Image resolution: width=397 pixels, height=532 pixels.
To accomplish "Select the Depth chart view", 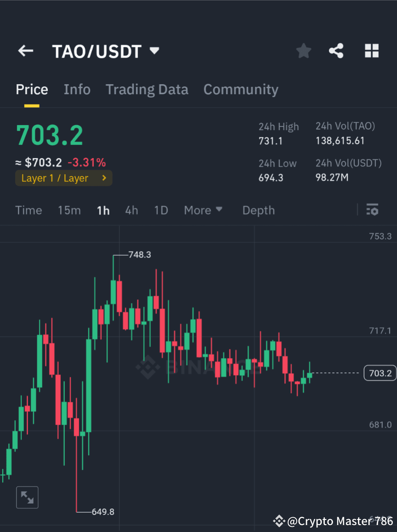I will [x=258, y=210].
